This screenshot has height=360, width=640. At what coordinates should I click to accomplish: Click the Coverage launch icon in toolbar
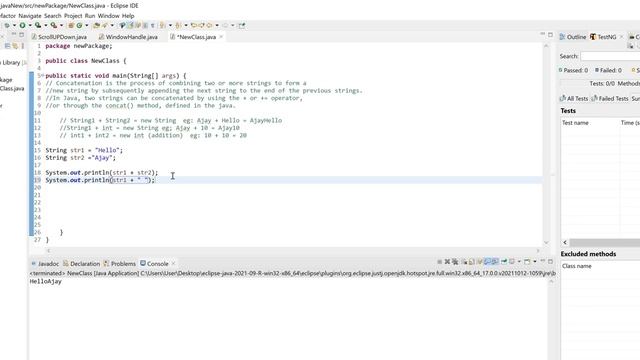point(38,25)
